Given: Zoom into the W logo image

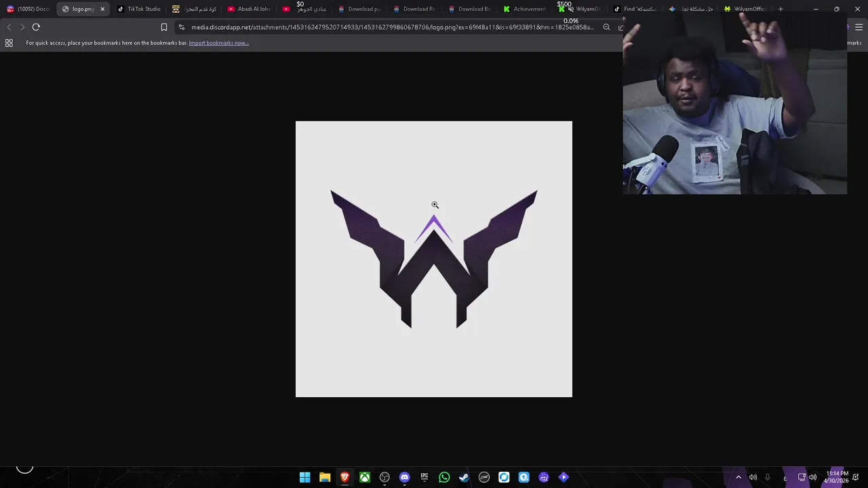Looking at the screenshot, I should [x=434, y=259].
